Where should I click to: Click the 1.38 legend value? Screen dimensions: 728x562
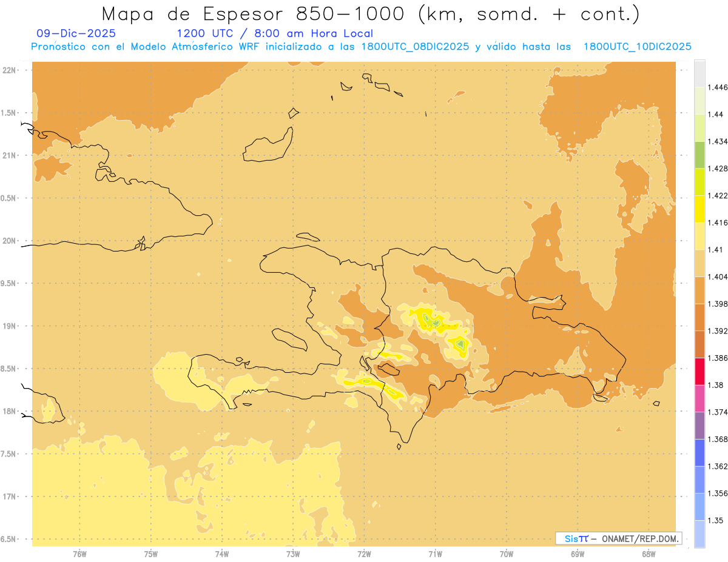[716, 385]
